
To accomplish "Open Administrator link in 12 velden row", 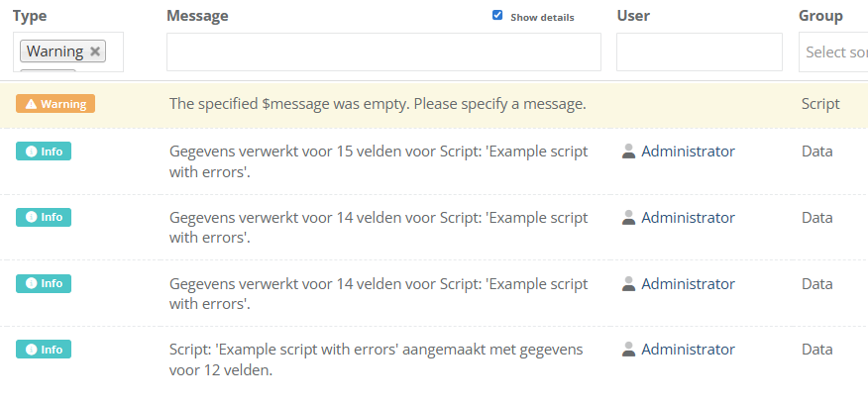I will point(688,350).
